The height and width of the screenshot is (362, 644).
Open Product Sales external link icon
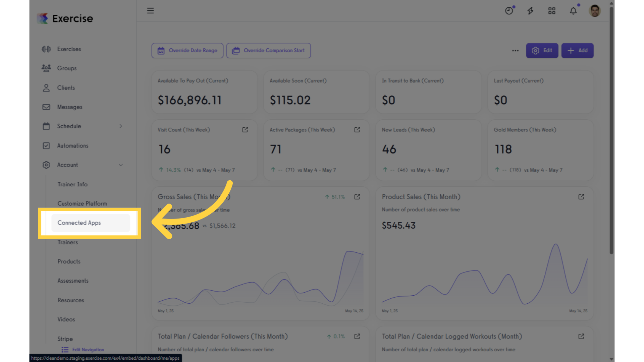point(581,197)
